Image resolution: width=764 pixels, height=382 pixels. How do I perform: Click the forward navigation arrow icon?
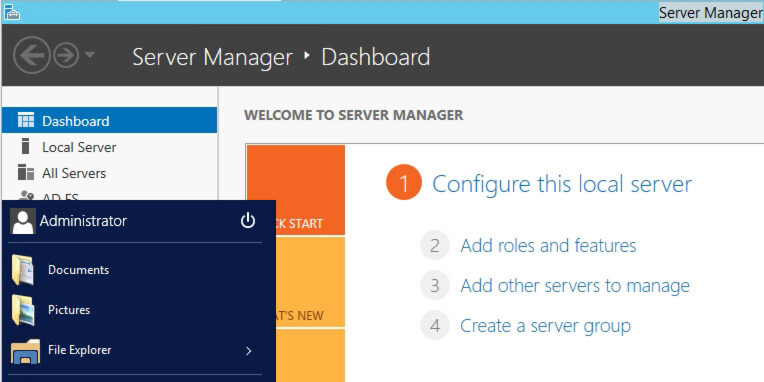click(x=66, y=56)
